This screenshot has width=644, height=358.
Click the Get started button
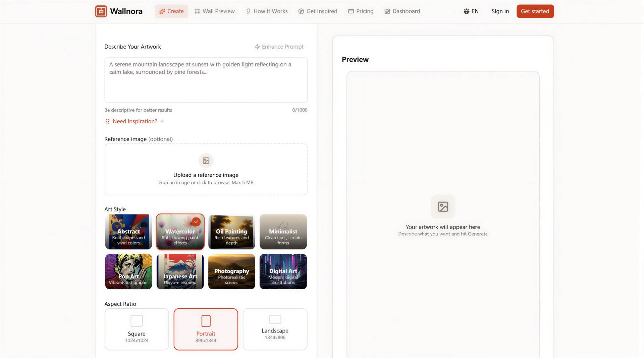pos(535,11)
